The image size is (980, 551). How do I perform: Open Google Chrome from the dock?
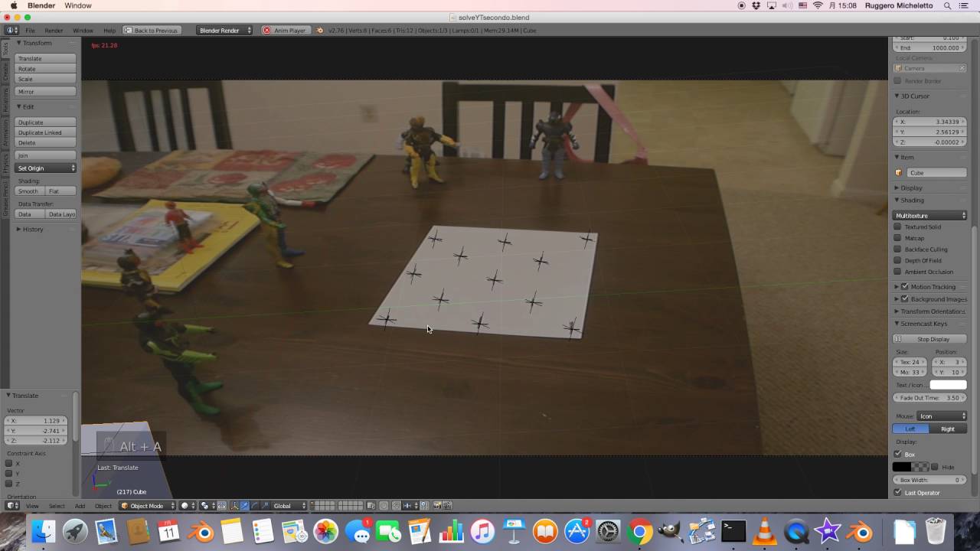click(x=639, y=531)
